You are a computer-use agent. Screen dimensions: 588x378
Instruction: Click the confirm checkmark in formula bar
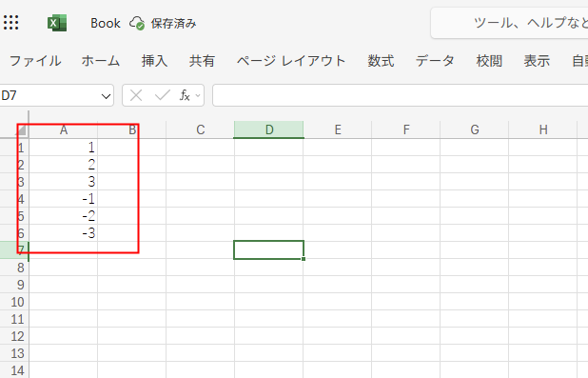[x=163, y=95]
